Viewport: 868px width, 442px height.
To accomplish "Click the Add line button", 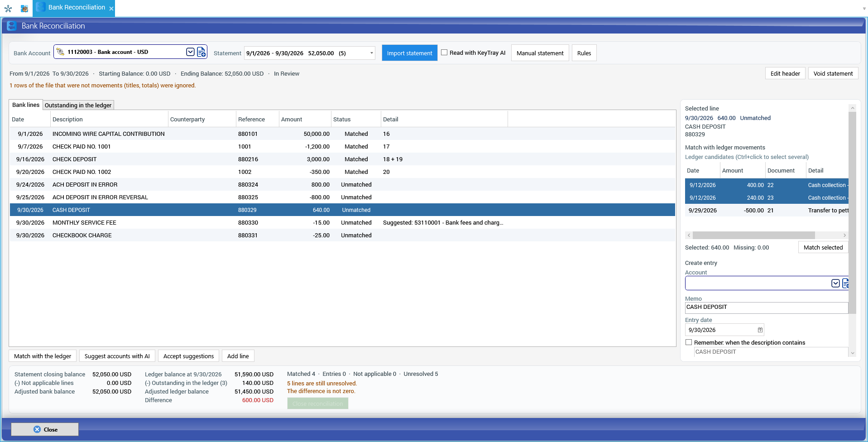I will (238, 356).
